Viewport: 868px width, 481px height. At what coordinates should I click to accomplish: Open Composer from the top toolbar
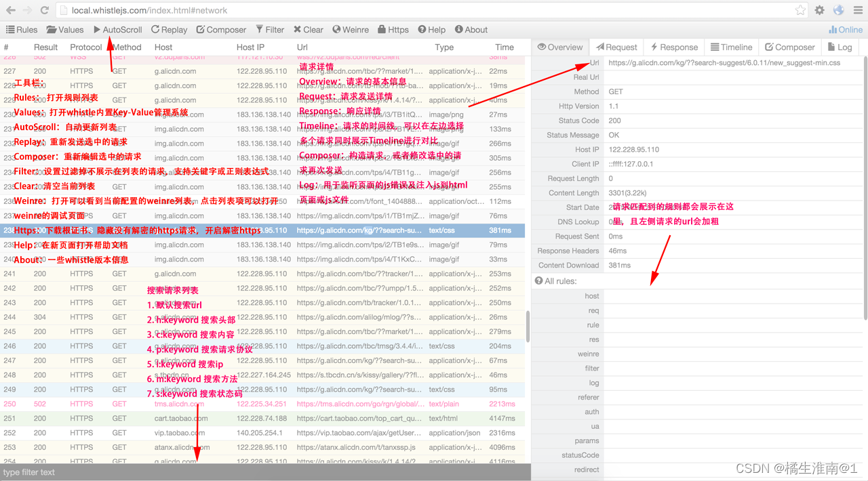click(x=221, y=30)
